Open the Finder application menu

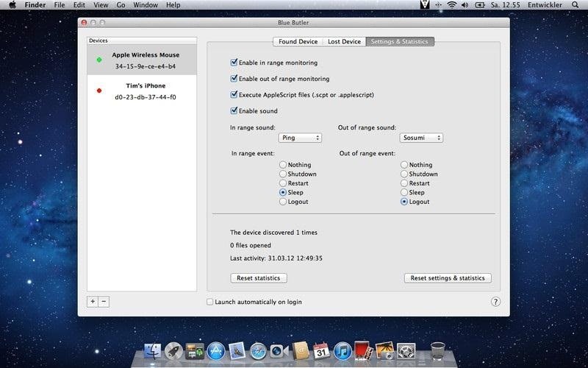35,5
